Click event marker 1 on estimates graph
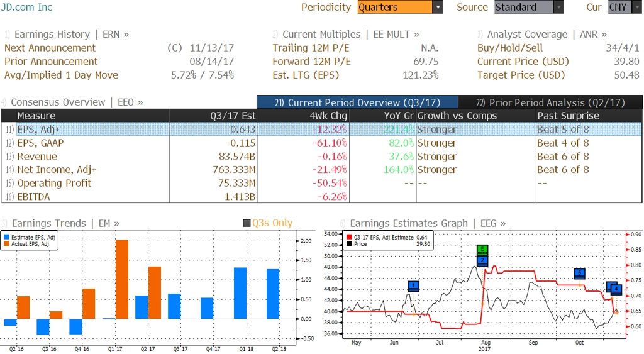Image resolution: width=644 pixels, height=354 pixels. (414, 286)
